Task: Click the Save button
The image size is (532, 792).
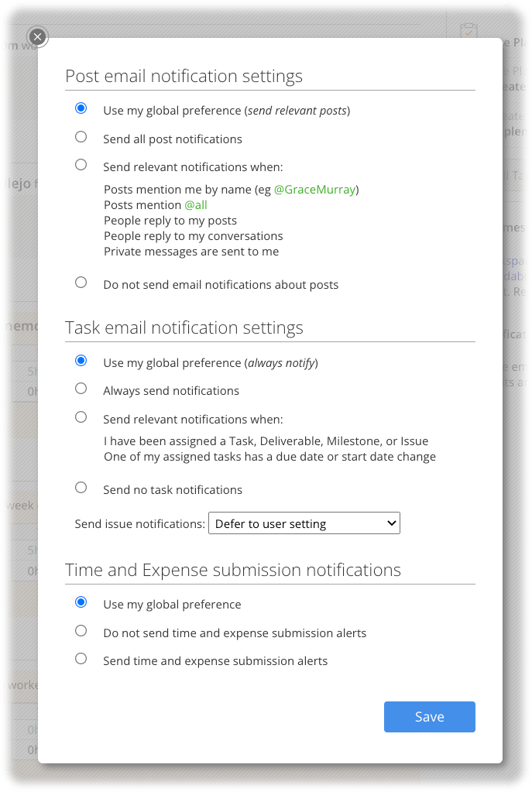Action: point(429,716)
